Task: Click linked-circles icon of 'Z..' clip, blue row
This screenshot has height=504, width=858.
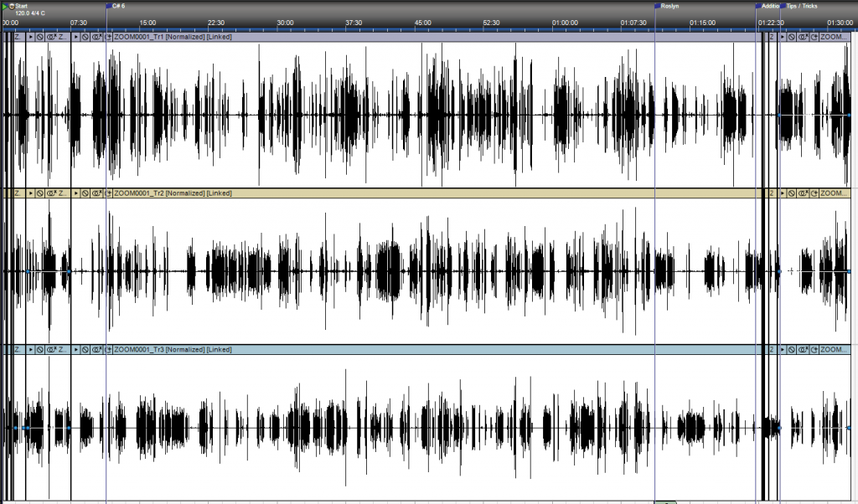Action: [51, 349]
